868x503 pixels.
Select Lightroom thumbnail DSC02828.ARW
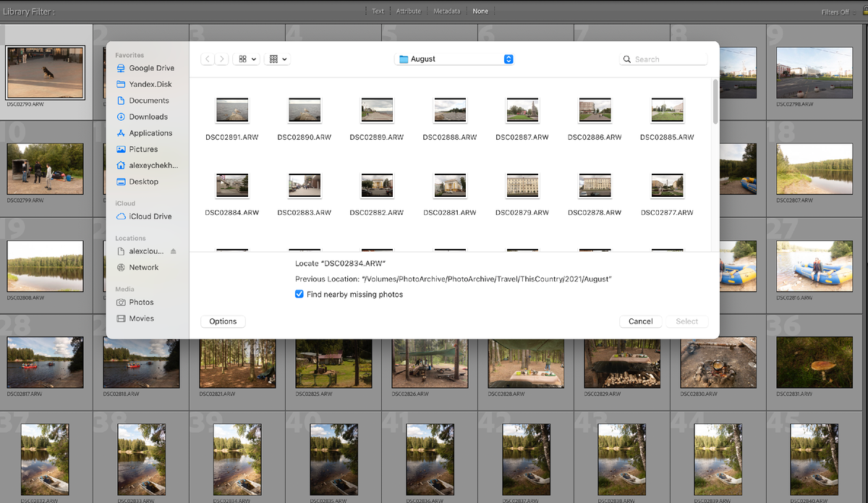pyautogui.click(x=526, y=363)
